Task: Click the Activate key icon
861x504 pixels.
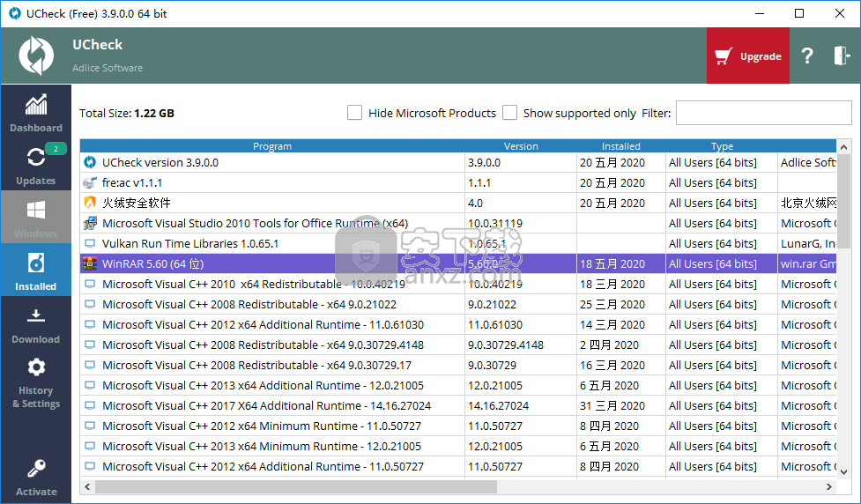Action: (x=36, y=469)
